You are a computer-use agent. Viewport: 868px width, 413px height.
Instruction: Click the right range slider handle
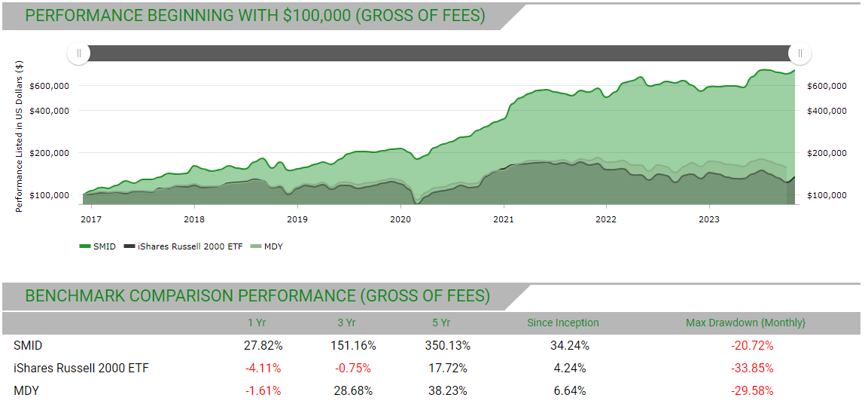coord(800,54)
